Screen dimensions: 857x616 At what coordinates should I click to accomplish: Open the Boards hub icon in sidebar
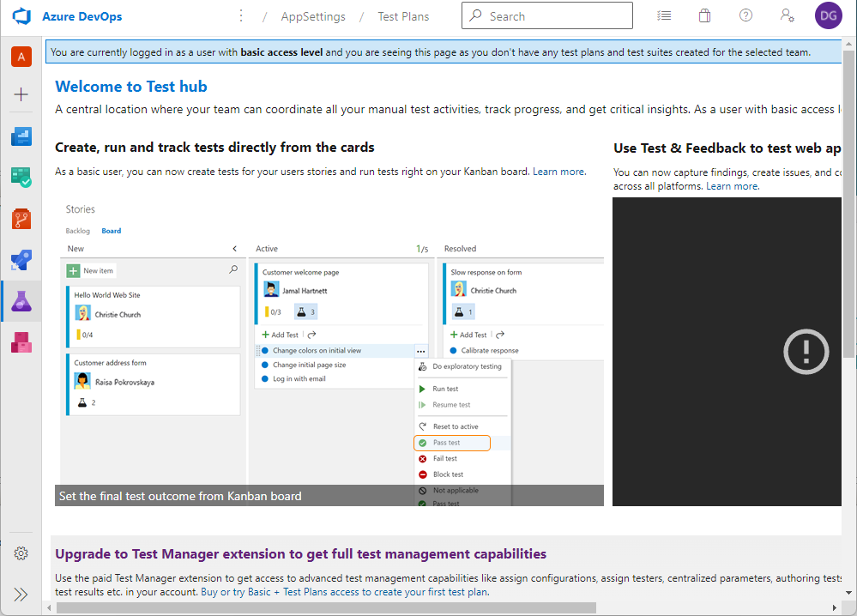point(21,178)
